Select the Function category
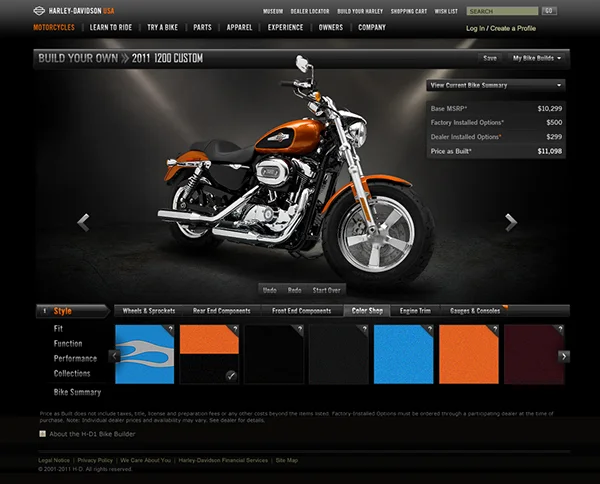 (68, 343)
